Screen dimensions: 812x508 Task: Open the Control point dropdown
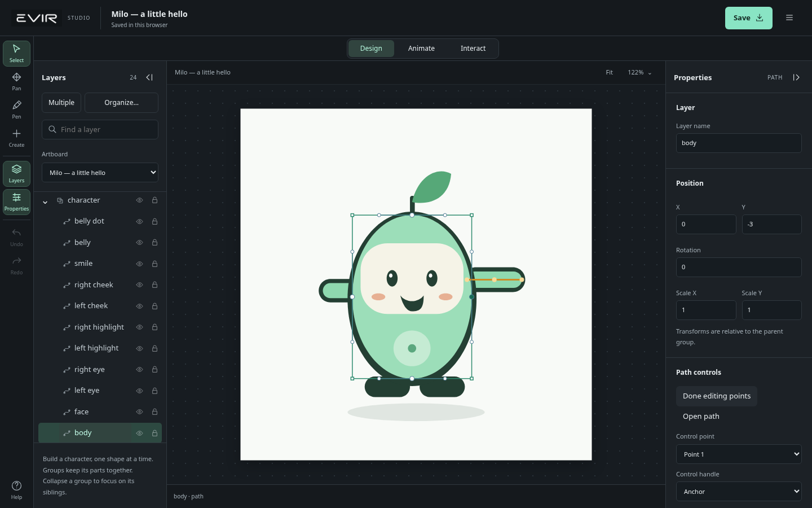pos(739,454)
